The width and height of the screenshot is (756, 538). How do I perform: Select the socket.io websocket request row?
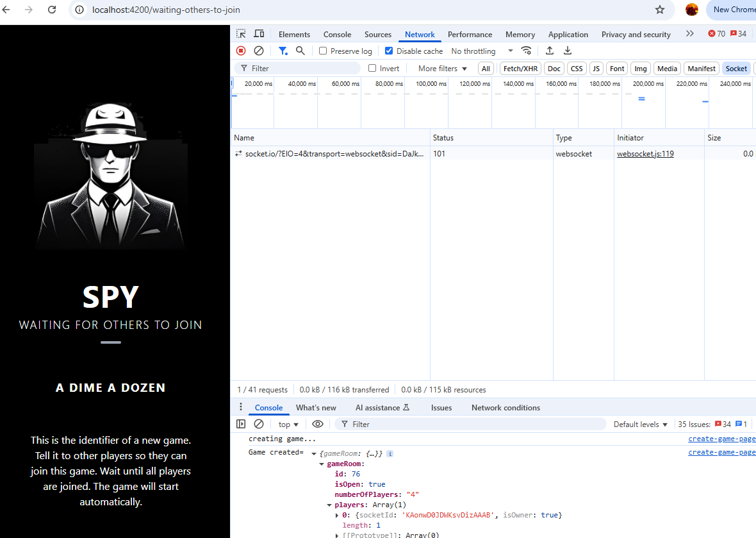[493, 154]
